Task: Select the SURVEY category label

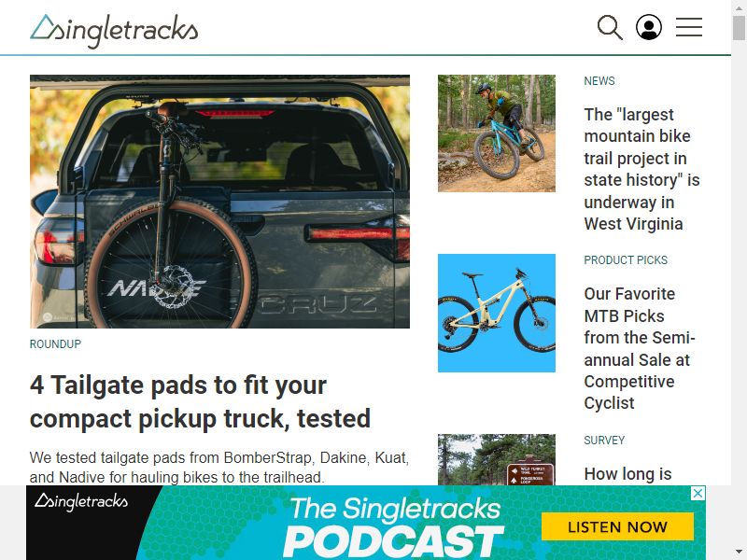Action: (604, 440)
